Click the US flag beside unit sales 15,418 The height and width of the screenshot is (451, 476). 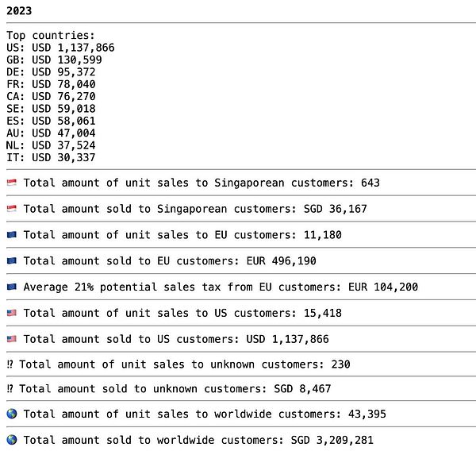point(11,313)
